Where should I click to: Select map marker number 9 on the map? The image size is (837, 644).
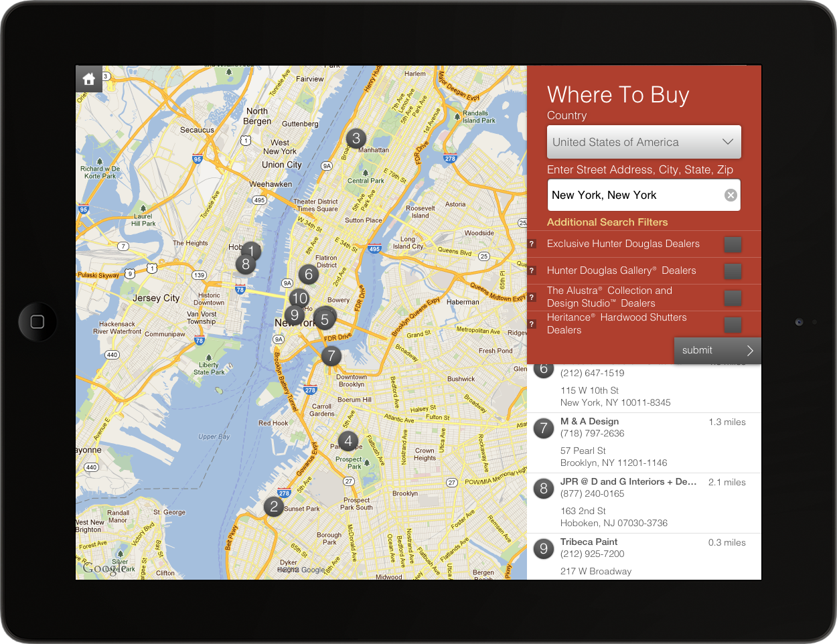(x=294, y=315)
